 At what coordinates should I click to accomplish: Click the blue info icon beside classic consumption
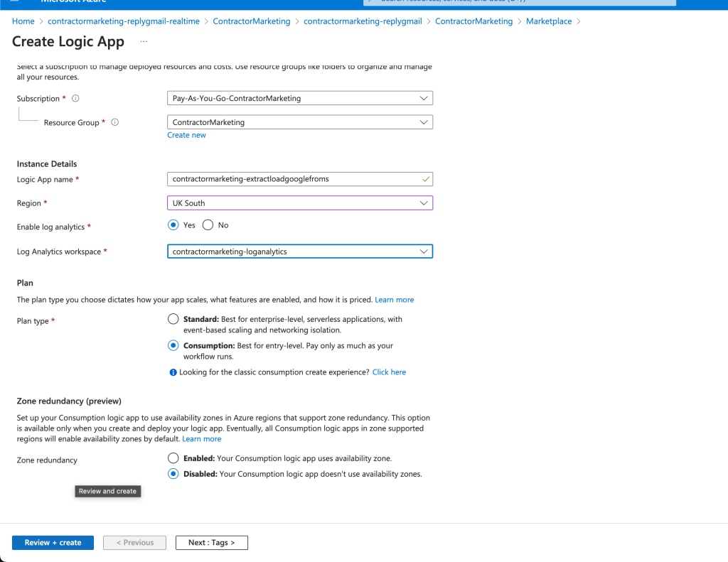click(x=173, y=372)
